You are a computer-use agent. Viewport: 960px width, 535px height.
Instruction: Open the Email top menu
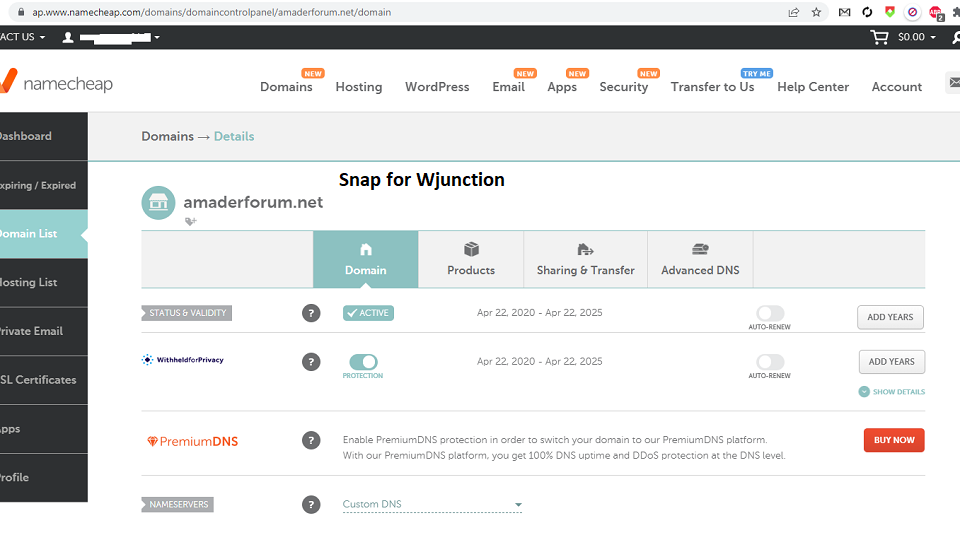point(508,87)
